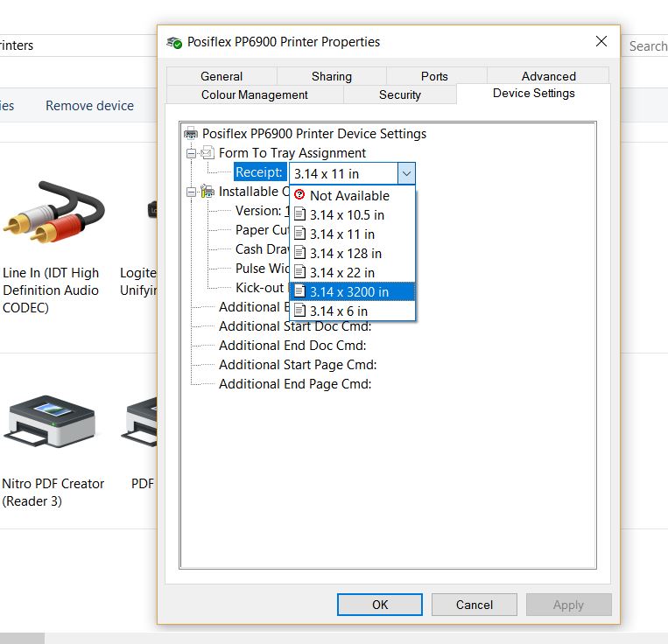Click the Cancel button
Screen dimensions: 668x644
coord(475,605)
